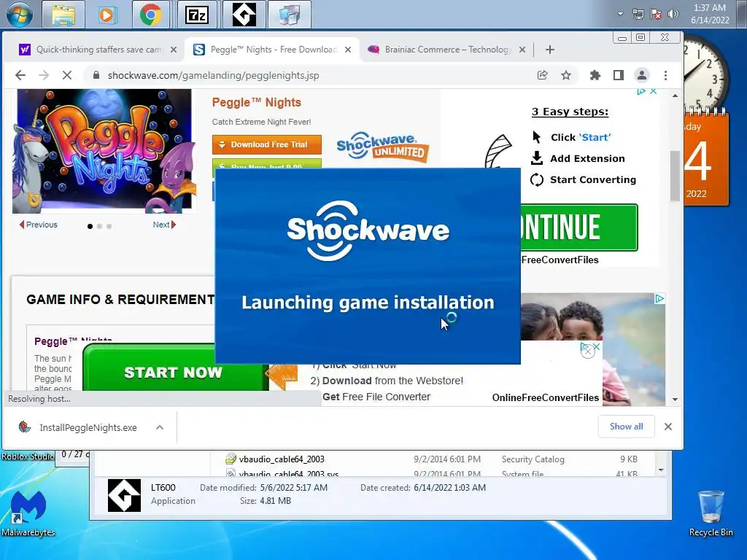Close the Brainiac Commerce tab
Screen dimensions: 747x560
[x=522, y=50]
